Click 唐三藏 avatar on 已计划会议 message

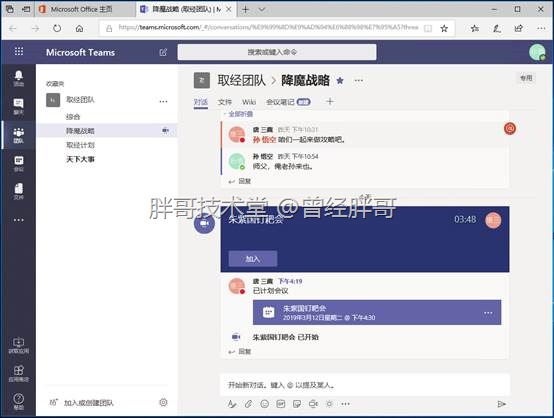click(236, 286)
